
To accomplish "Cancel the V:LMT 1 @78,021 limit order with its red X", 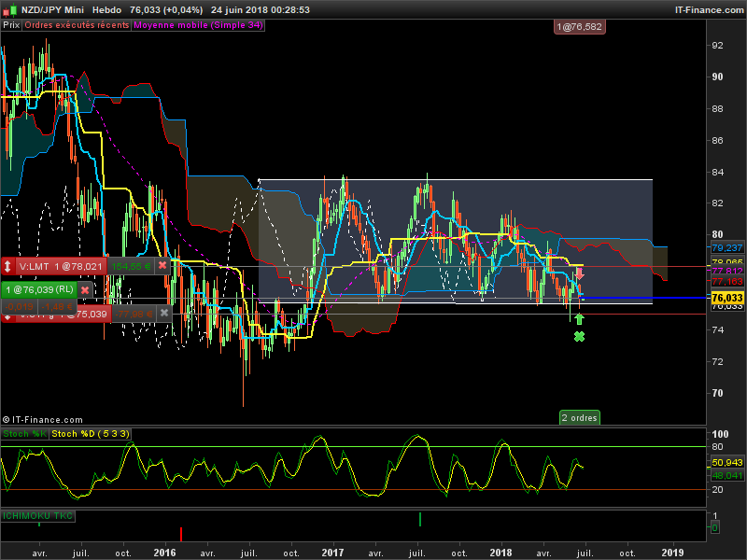I will 162,266.
